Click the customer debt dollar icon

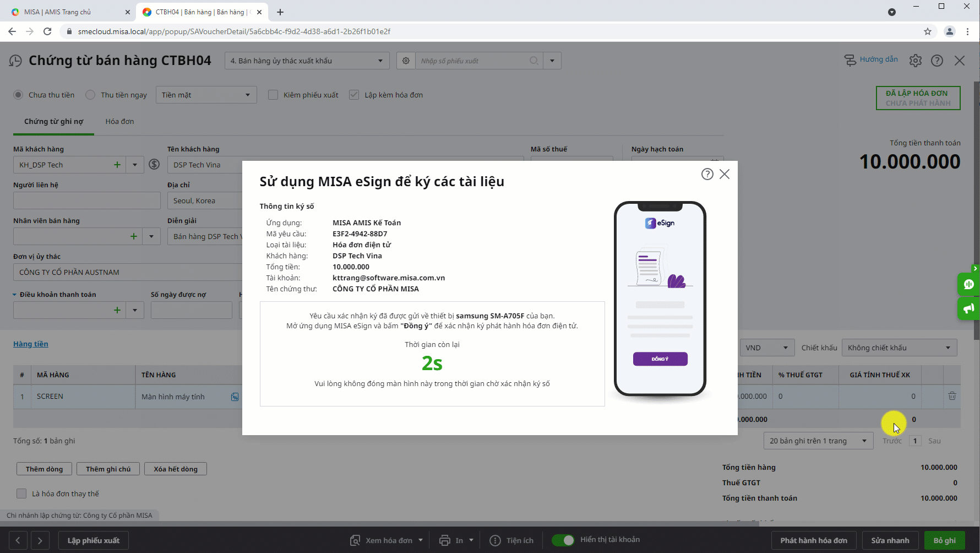[155, 164]
